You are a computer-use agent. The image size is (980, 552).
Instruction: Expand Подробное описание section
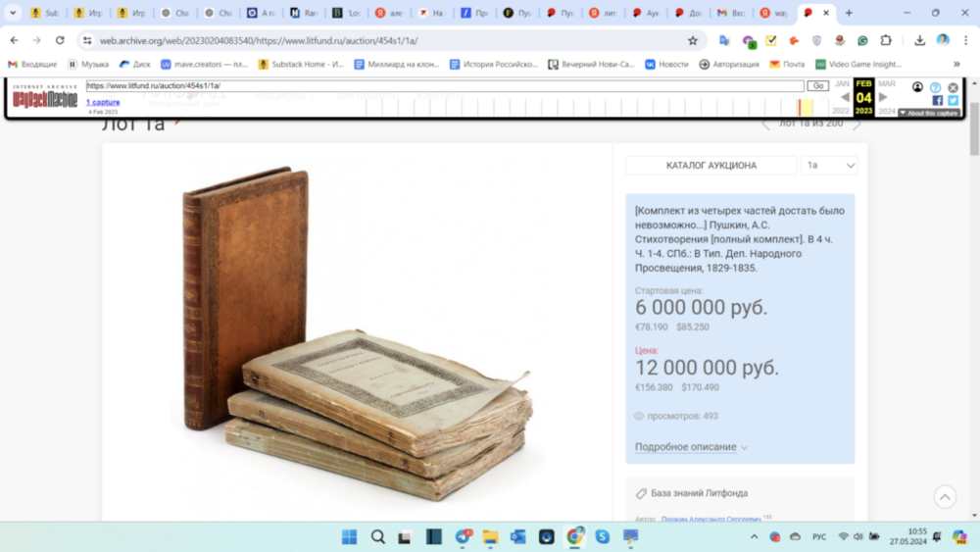(x=691, y=447)
